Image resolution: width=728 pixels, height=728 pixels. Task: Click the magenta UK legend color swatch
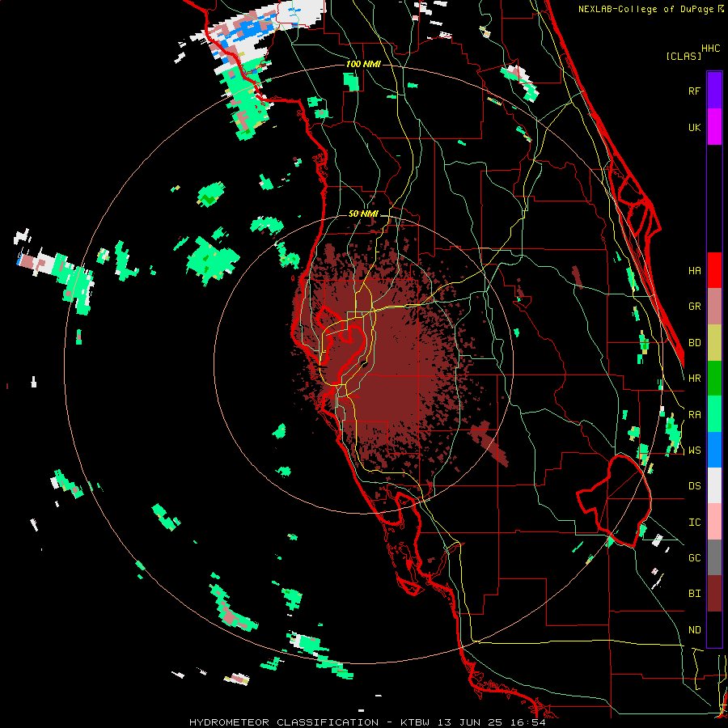tap(714, 127)
